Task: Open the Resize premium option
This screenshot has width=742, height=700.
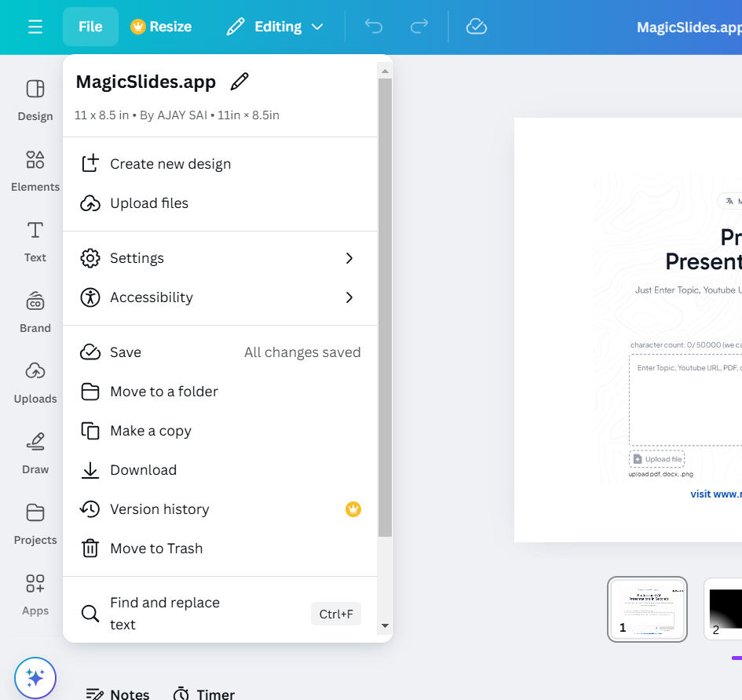Action: pyautogui.click(x=162, y=27)
